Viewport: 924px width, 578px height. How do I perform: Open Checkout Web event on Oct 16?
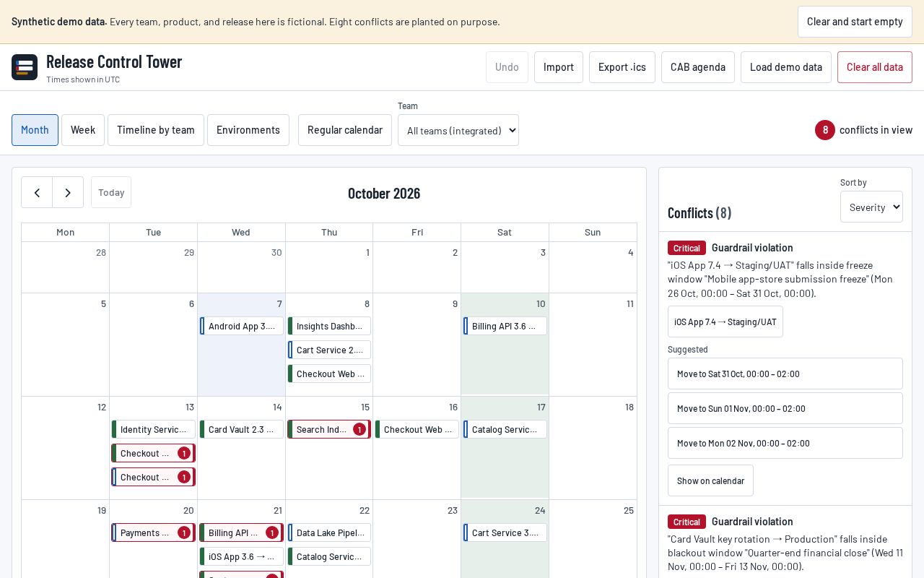pos(417,429)
